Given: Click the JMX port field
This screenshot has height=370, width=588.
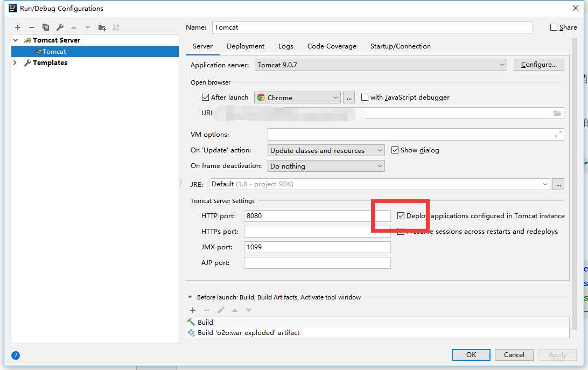Looking at the screenshot, I should coord(317,247).
